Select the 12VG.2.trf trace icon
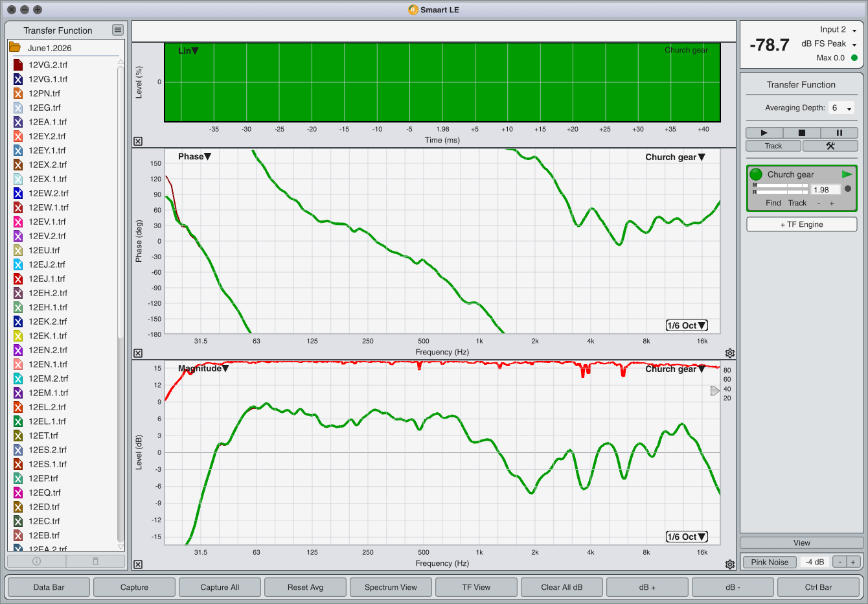868x604 pixels. point(18,65)
